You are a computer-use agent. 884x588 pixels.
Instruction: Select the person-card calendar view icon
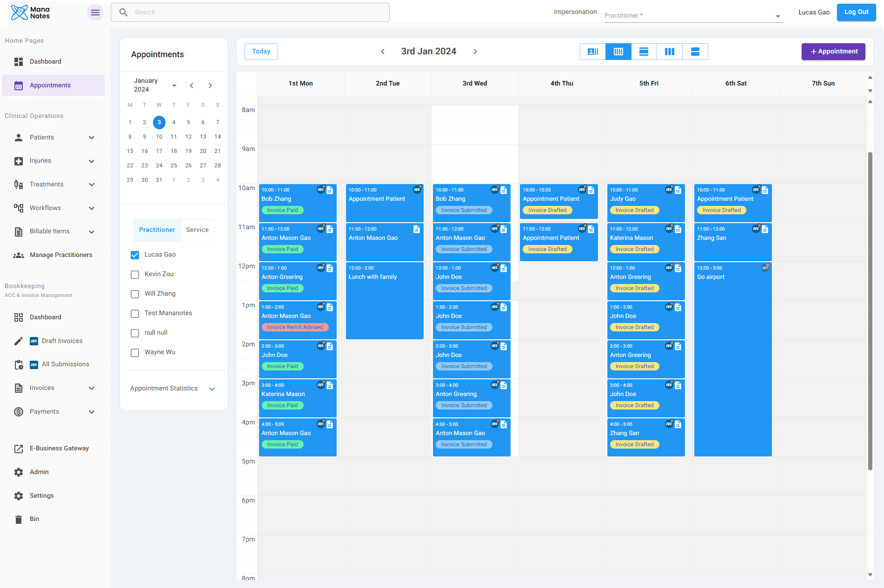[592, 52]
